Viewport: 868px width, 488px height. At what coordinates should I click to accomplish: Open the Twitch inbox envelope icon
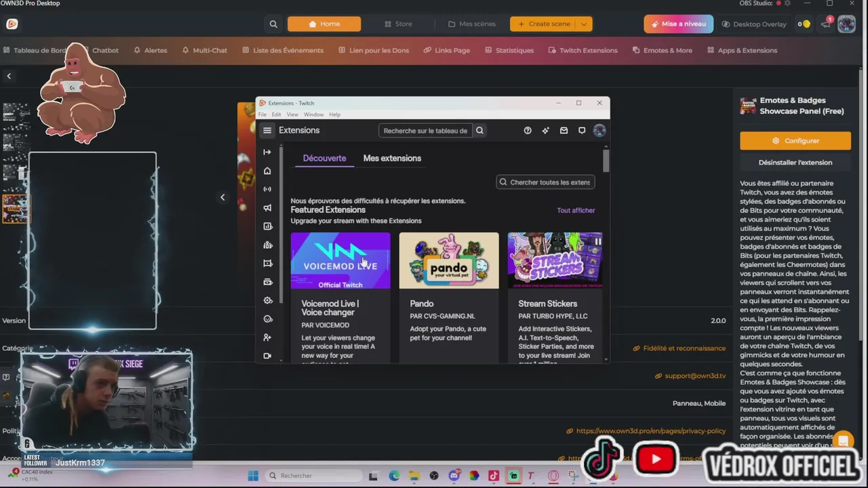coord(564,131)
